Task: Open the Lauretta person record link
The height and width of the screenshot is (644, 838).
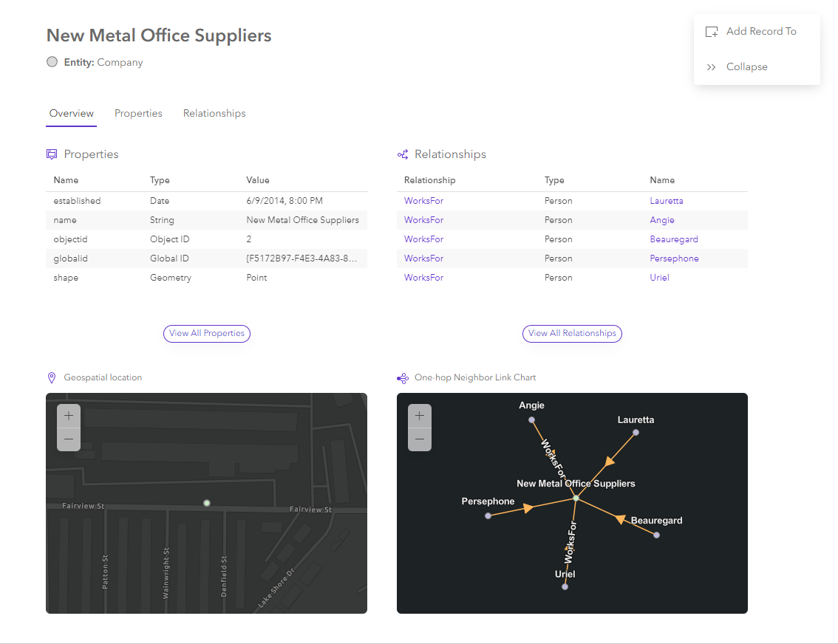Action: pyautogui.click(x=666, y=200)
